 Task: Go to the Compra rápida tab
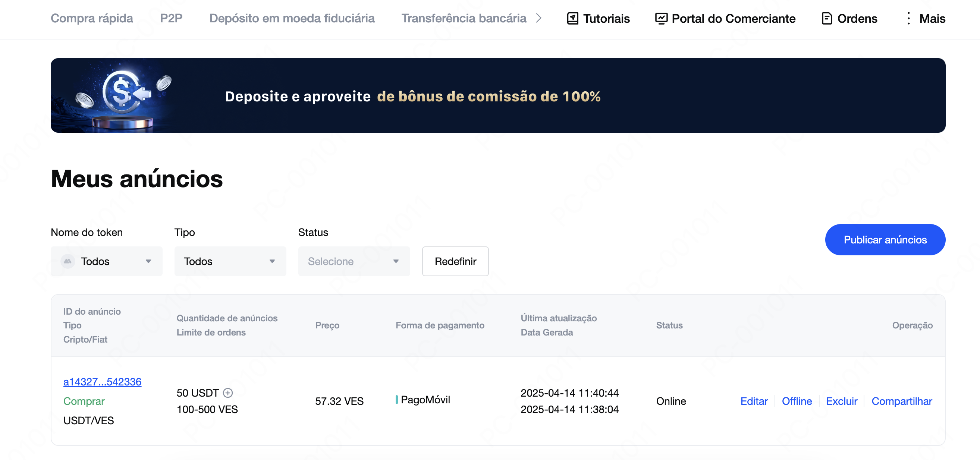(x=92, y=18)
